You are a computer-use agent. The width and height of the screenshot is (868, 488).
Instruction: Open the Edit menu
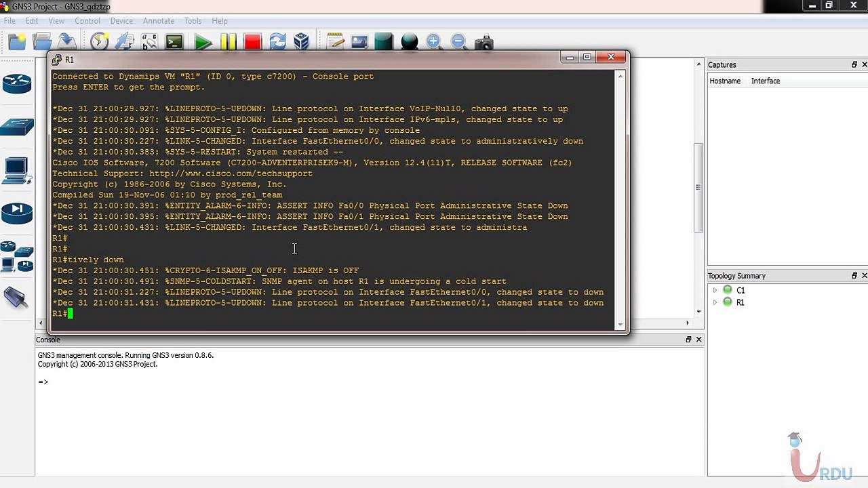(x=32, y=21)
